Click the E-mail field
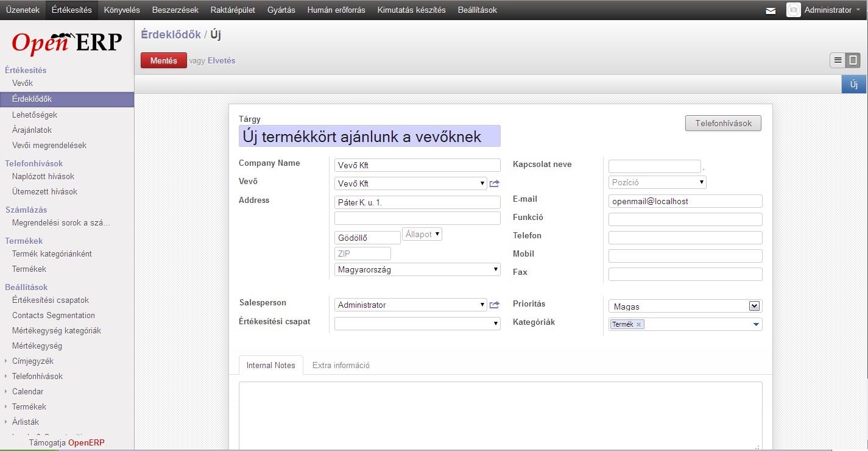 pos(685,201)
